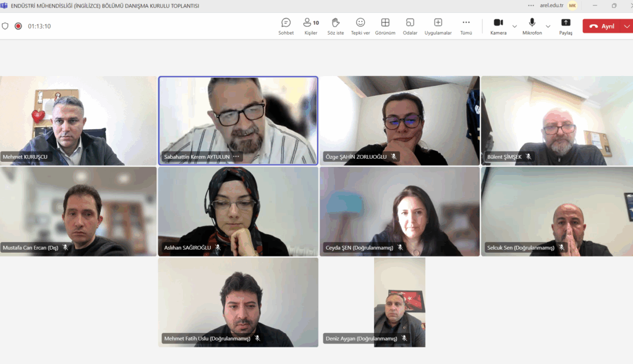Screen dimensions: 633x364
Task: Click arel.edu.tr account label
Action: coord(551,6)
